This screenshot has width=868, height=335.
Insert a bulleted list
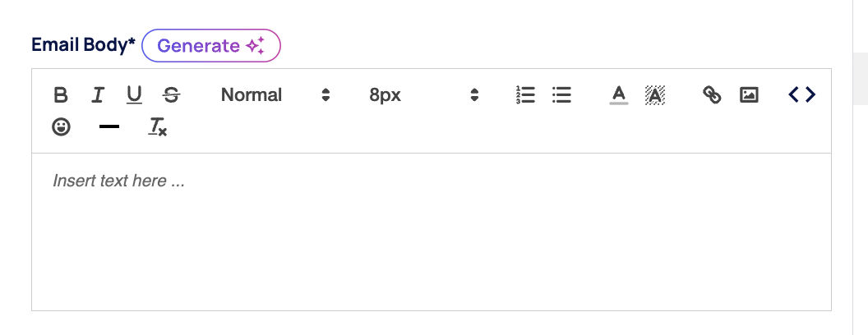561,95
